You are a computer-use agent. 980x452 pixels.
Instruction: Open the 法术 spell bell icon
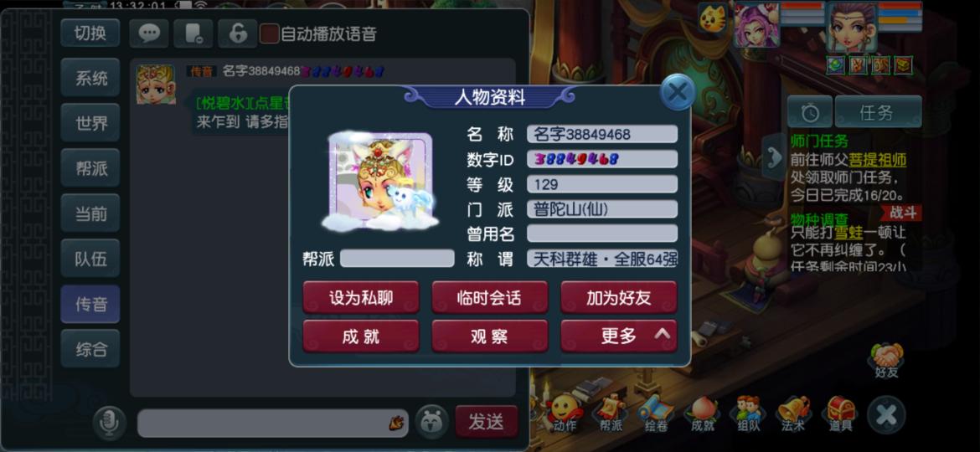click(x=794, y=413)
